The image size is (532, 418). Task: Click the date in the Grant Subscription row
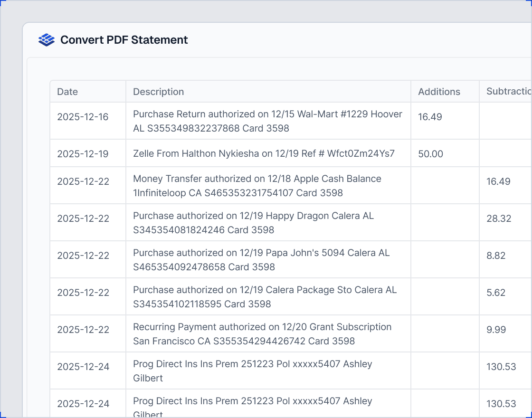point(83,329)
